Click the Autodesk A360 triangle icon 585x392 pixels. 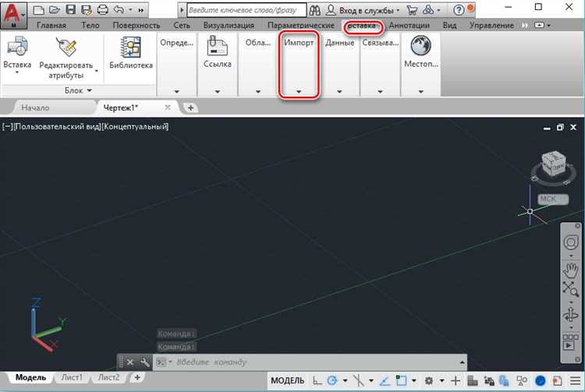pos(428,10)
